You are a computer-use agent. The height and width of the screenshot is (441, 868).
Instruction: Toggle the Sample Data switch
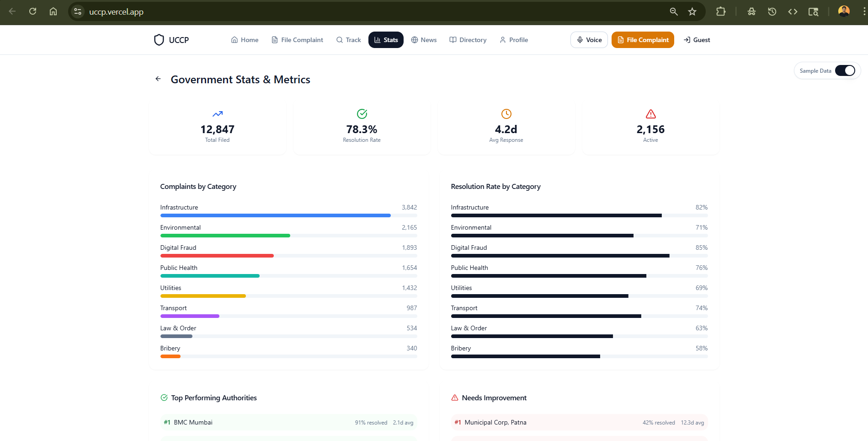pos(845,70)
